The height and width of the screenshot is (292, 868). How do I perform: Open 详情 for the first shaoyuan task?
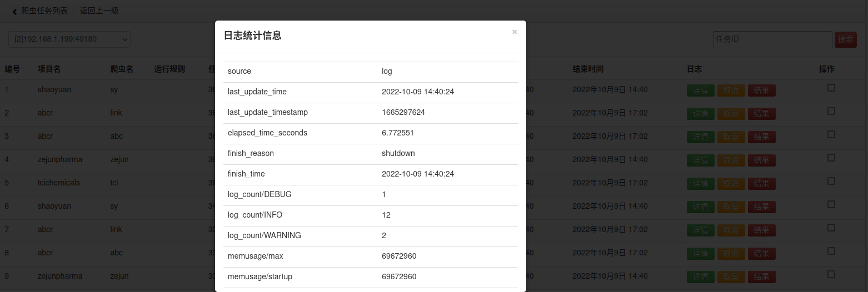tap(701, 90)
